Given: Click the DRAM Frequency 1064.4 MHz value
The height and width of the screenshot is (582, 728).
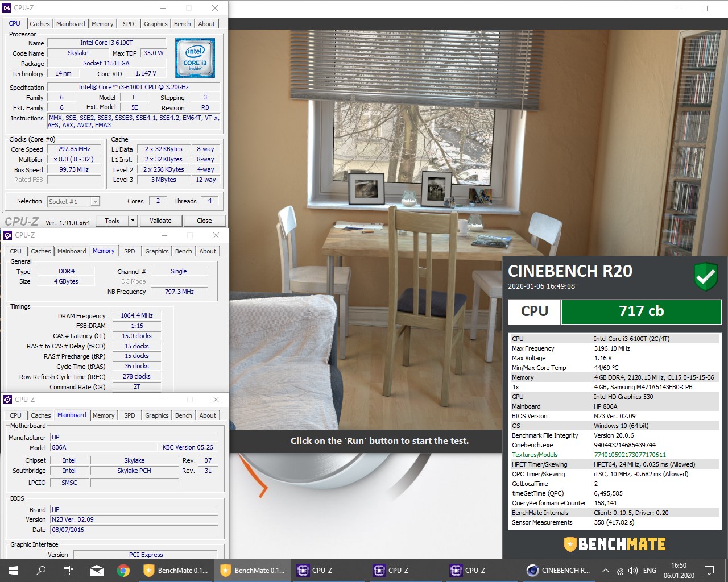Looking at the screenshot, I should [x=136, y=315].
